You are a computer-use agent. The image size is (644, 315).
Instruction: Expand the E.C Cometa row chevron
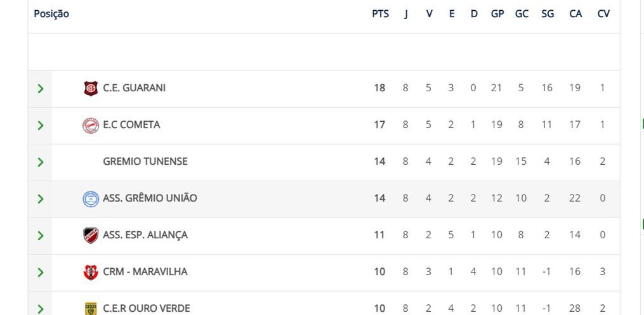pos(41,125)
